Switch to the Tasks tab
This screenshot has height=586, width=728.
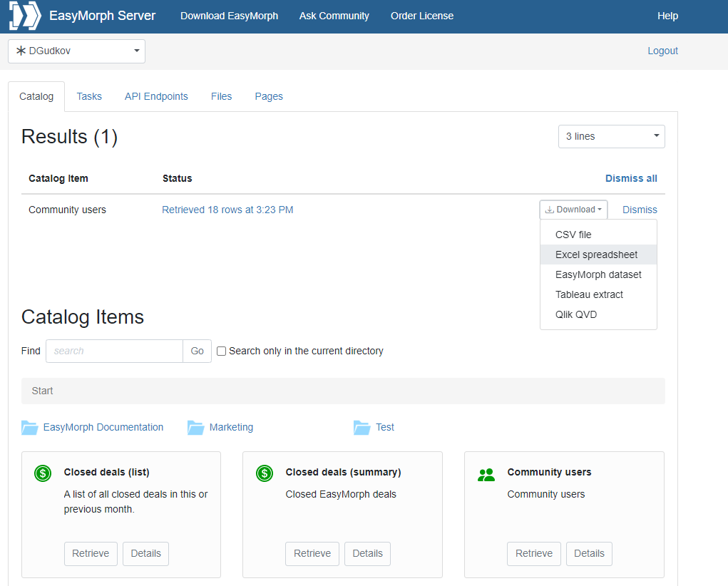coord(89,96)
